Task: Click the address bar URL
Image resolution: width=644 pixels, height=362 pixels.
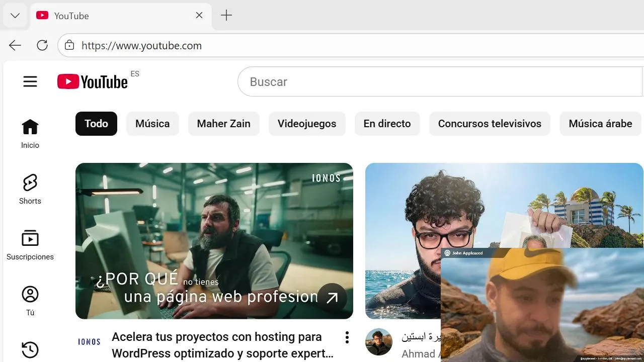Action: (x=141, y=46)
